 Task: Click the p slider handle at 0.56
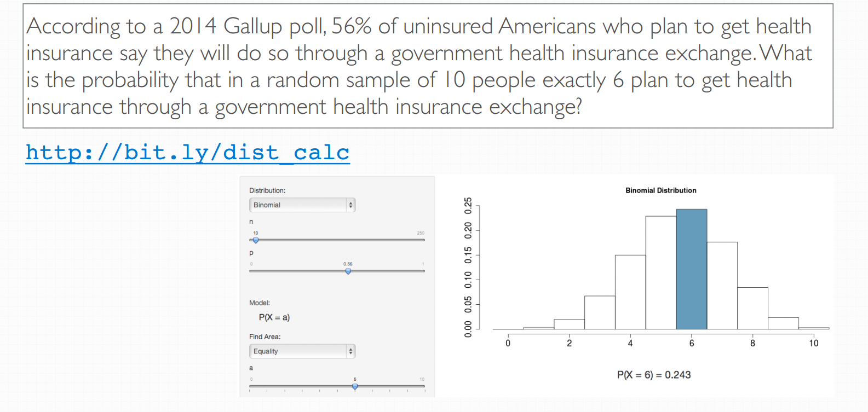click(348, 271)
